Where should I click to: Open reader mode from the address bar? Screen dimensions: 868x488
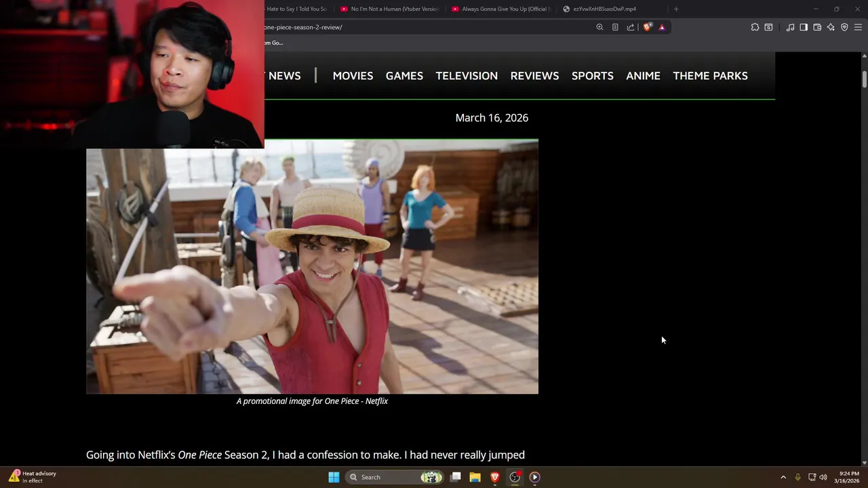click(x=615, y=27)
